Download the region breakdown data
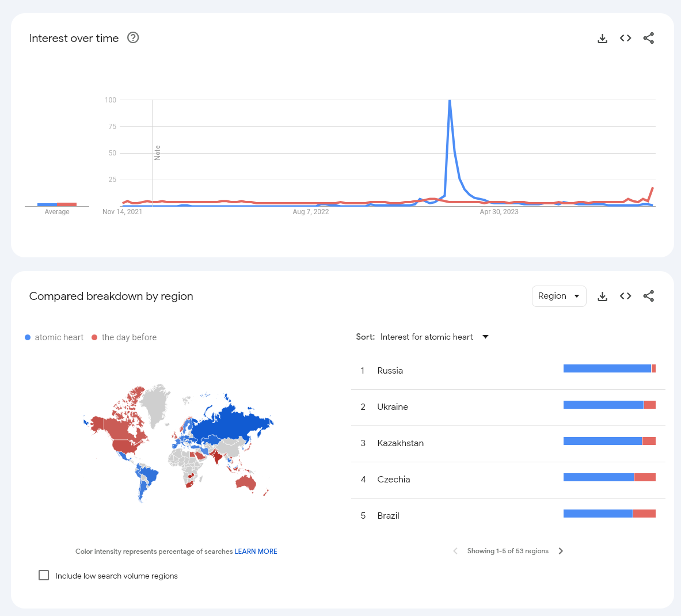Screen dimensions: 681x616 tap(602, 296)
